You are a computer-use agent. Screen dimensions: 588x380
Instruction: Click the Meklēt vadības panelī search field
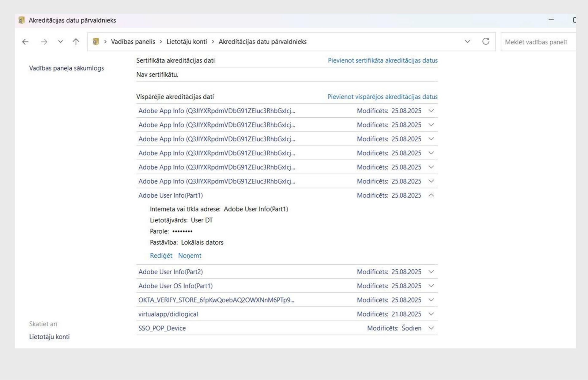(537, 42)
